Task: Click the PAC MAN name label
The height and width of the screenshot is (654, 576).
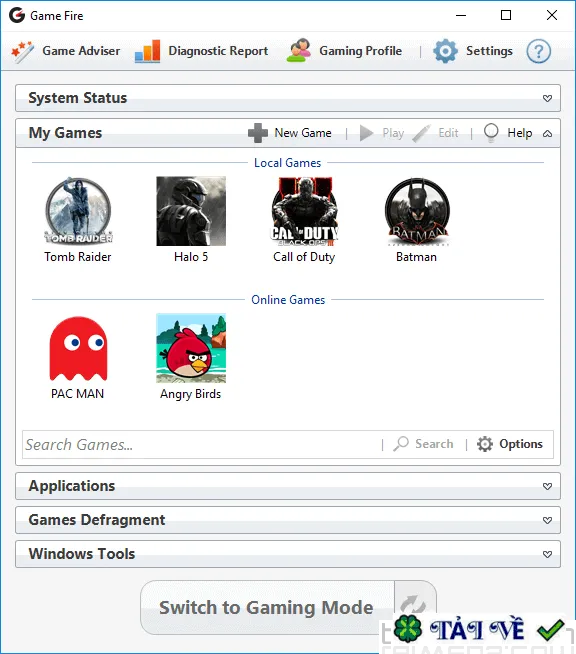Action: click(x=78, y=394)
